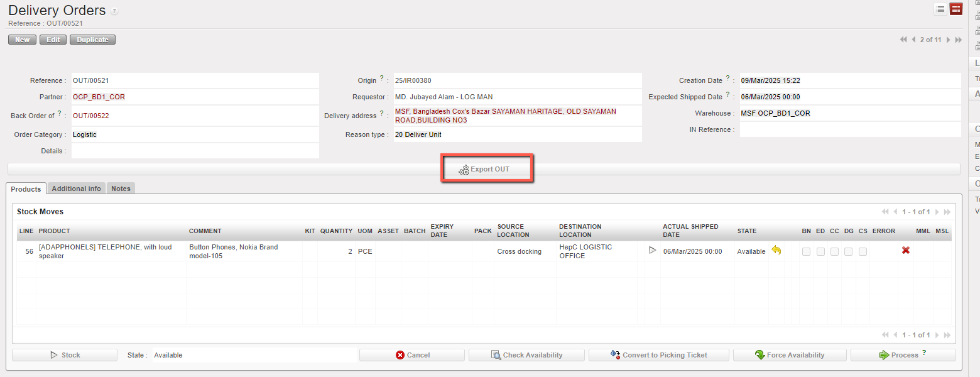This screenshot has width=980, height=377.
Task: Toggle the BN checkbox in line 56
Action: (x=806, y=251)
